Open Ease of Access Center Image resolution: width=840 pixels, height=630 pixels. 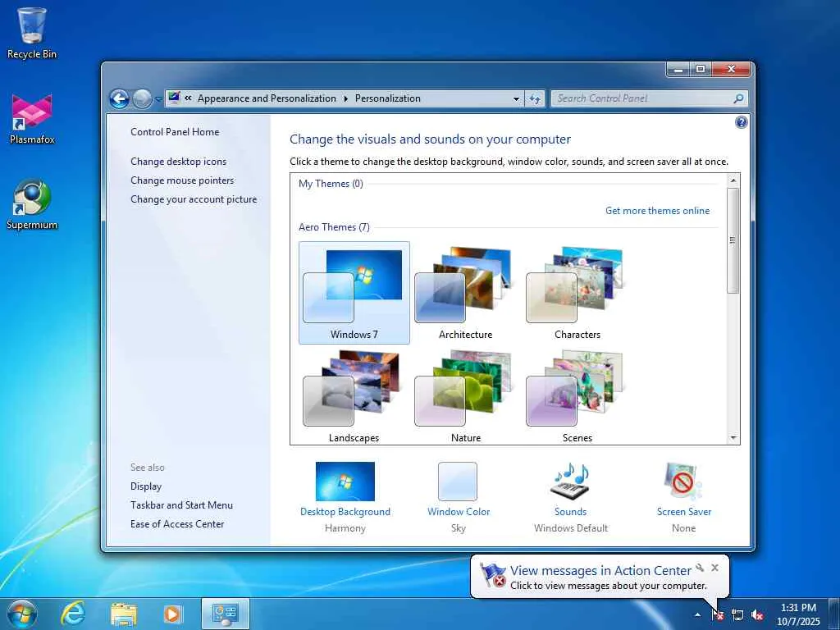click(177, 524)
